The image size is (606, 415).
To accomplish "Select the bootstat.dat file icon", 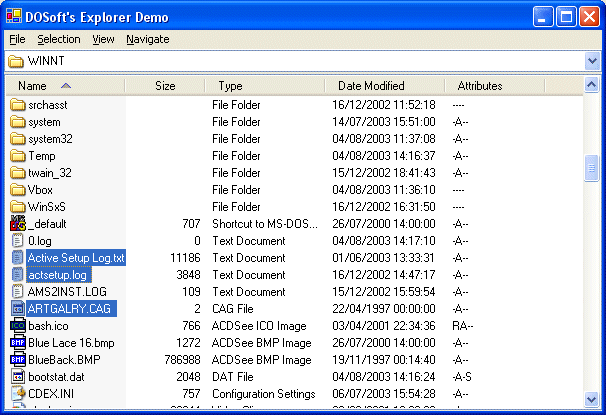I will (x=17, y=377).
